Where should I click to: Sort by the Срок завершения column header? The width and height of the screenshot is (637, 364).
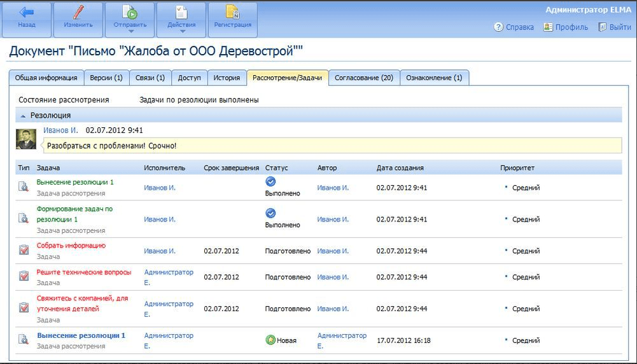tap(231, 168)
